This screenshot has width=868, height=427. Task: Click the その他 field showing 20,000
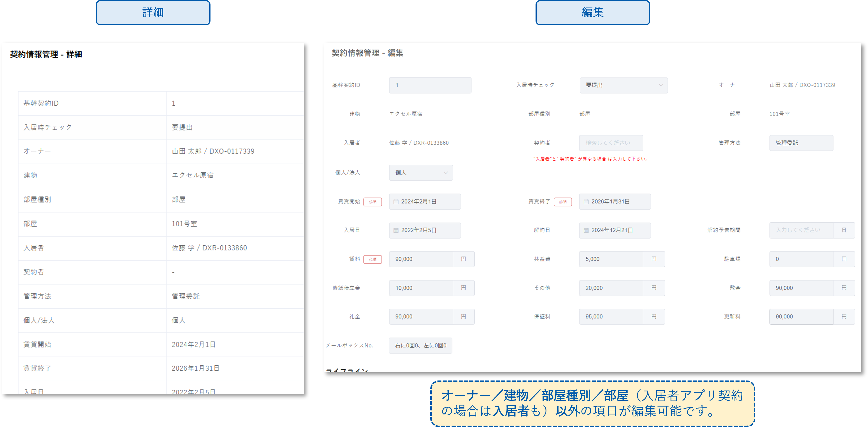click(611, 288)
